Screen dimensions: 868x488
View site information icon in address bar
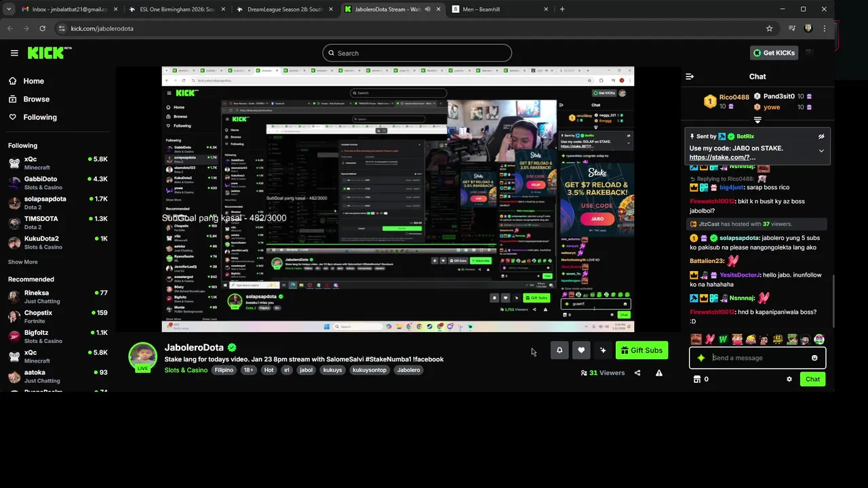[61, 28]
